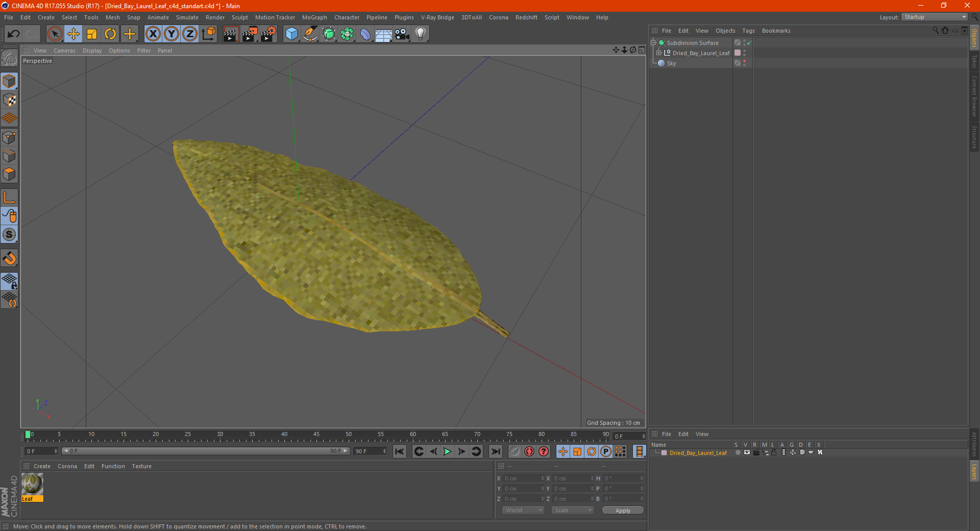Open the Spline Pen tool
The height and width of the screenshot is (531, 980).
click(x=310, y=34)
